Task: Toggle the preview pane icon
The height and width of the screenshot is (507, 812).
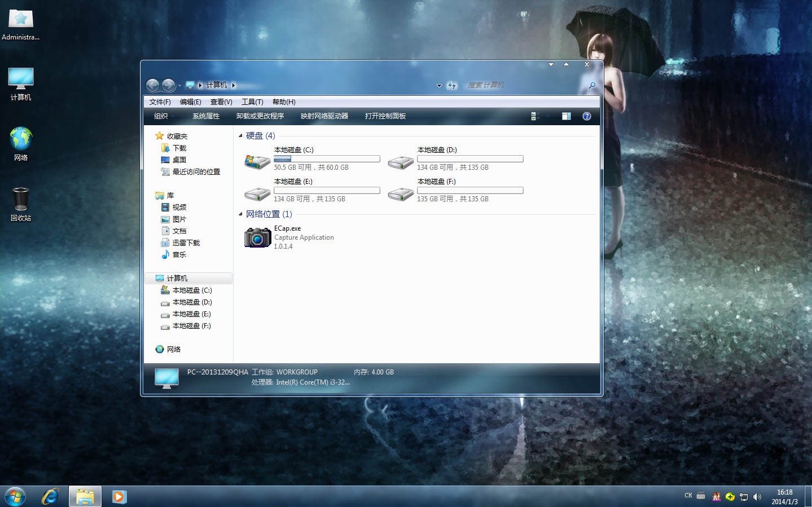Action: click(x=567, y=116)
